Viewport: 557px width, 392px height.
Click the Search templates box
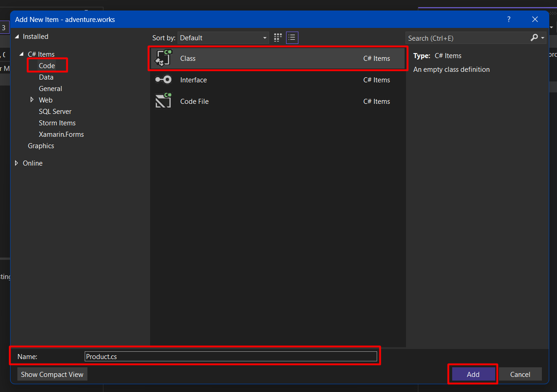(x=467, y=38)
